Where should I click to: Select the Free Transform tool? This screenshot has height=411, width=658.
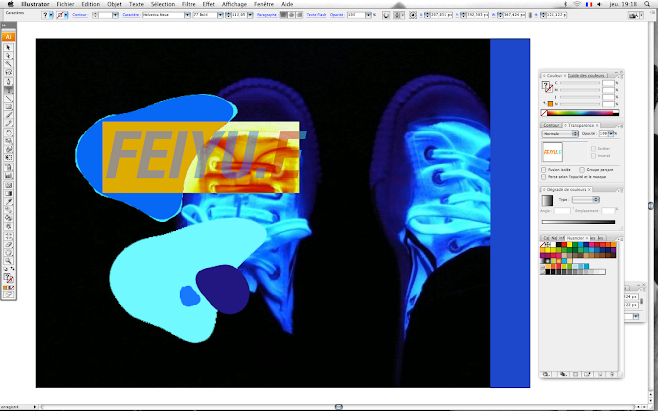8,158
